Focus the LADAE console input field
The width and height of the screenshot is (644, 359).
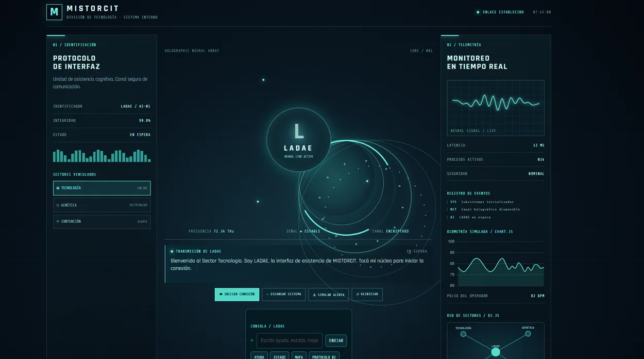pos(290,340)
